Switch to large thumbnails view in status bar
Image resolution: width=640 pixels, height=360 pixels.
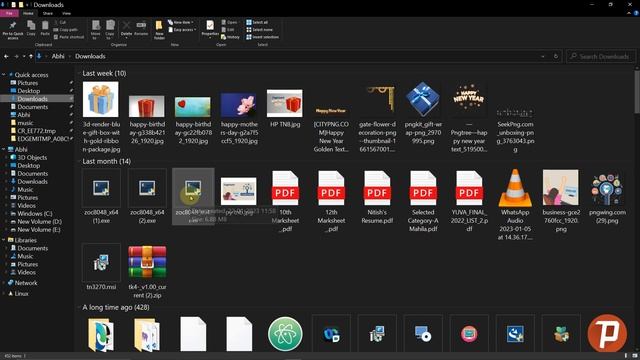tap(635, 356)
